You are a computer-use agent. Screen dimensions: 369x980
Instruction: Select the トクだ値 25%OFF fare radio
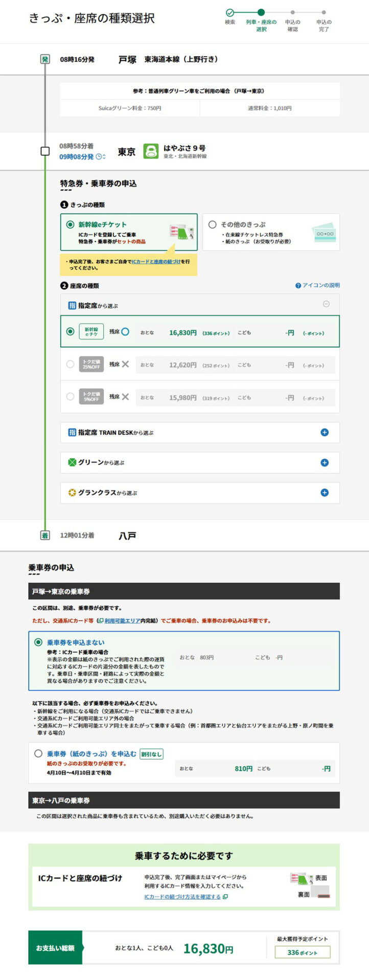71,364
